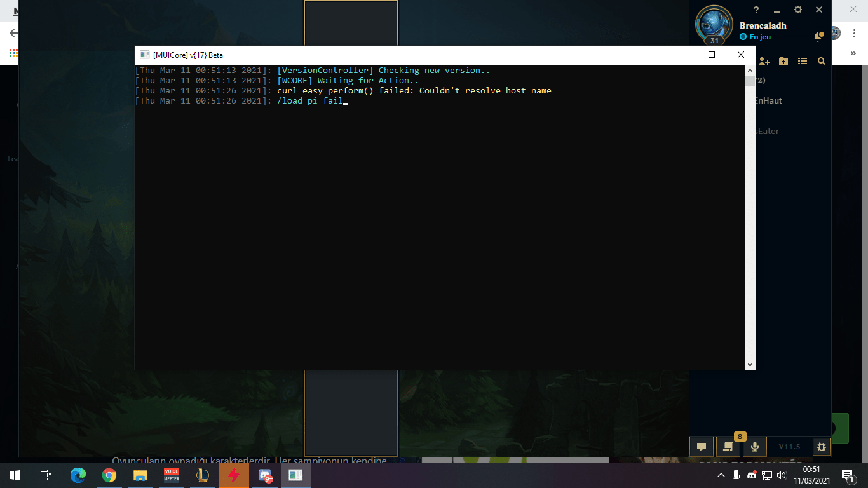Open the Windows Start menu
868x488 pixels.
click(15, 475)
